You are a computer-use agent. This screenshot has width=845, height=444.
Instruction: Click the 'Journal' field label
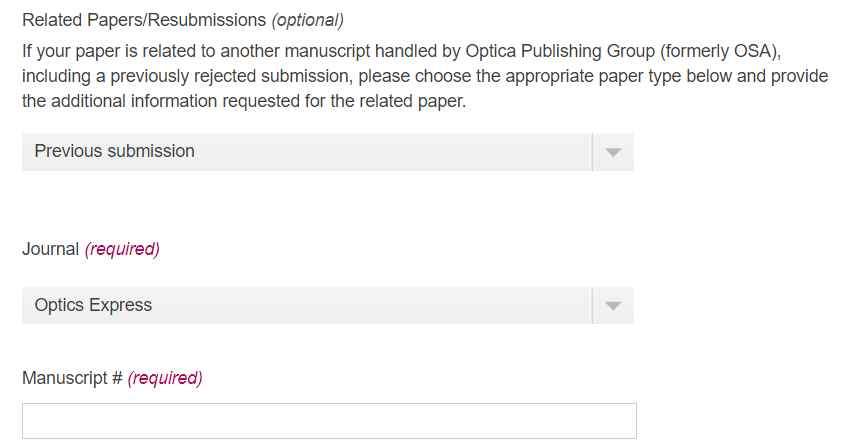(x=50, y=249)
